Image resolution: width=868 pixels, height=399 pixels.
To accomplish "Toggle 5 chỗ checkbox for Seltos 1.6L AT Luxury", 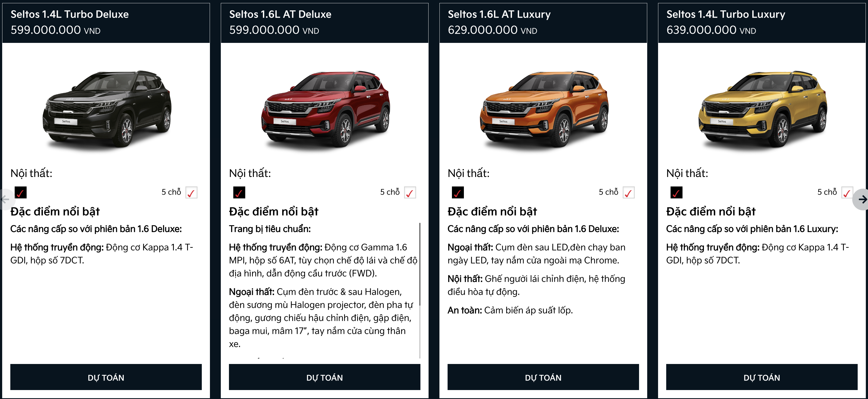I will (x=629, y=193).
